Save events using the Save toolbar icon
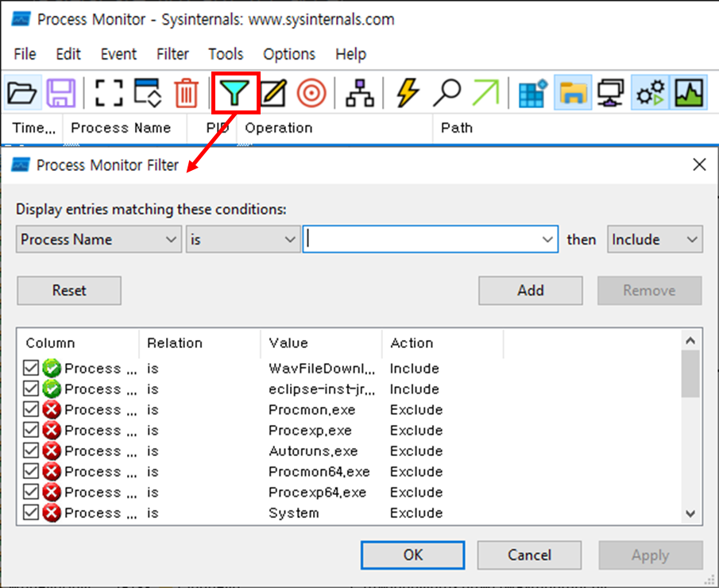Screen dimensions: 719x588 click(61, 93)
